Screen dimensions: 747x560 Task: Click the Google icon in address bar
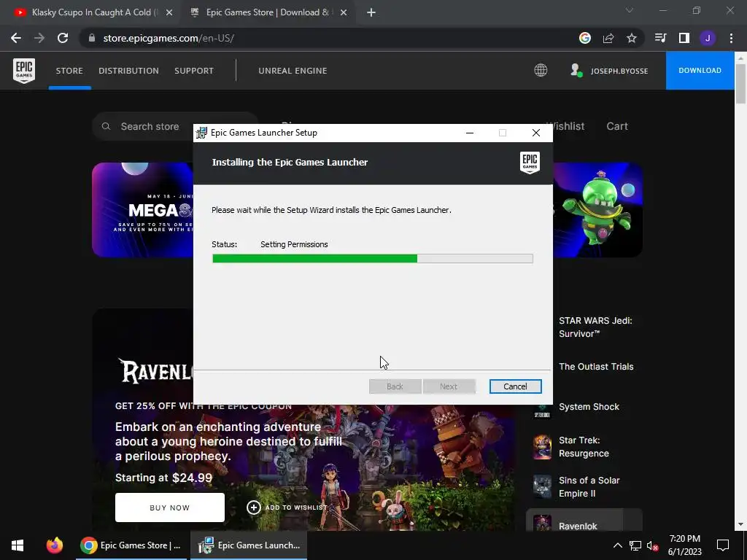585,38
